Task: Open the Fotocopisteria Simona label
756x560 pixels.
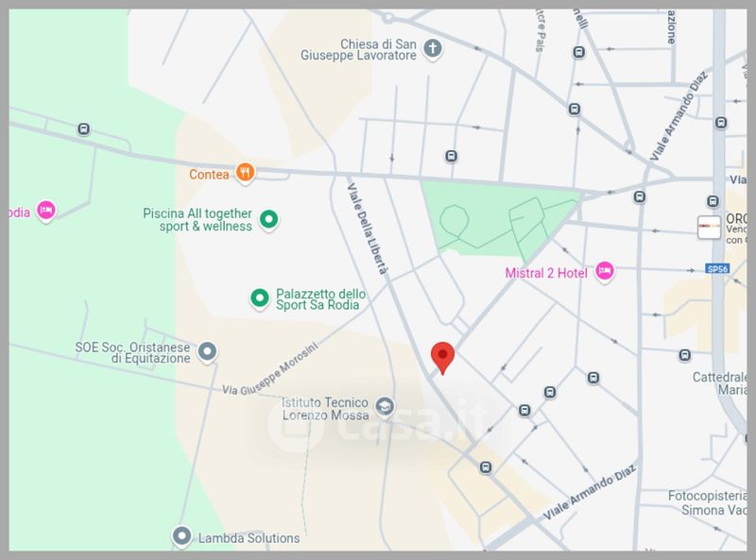Action: click(x=707, y=502)
